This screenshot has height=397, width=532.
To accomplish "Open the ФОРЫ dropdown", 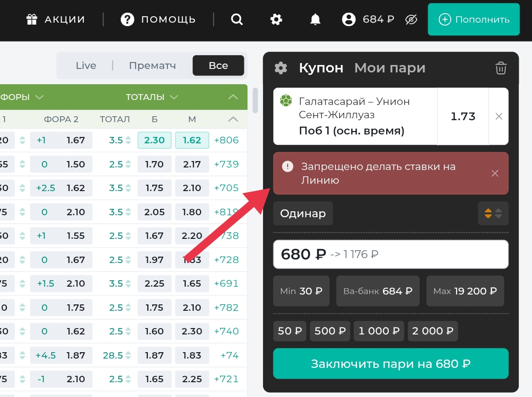I will coord(22,97).
